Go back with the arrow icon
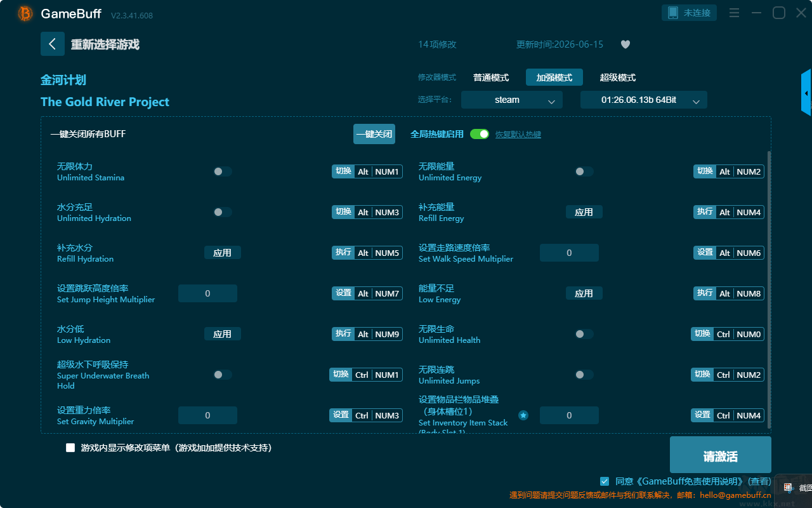 [53, 44]
